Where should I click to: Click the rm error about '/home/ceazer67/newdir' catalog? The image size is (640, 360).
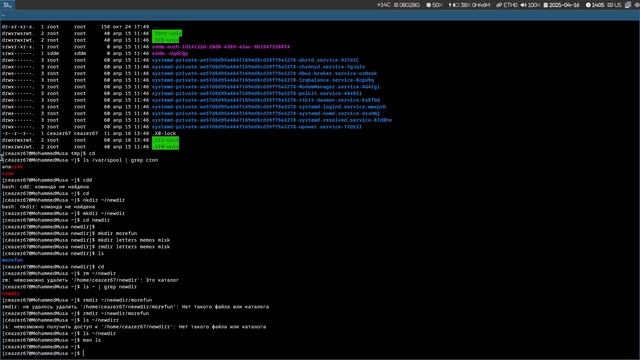[x=90, y=280]
